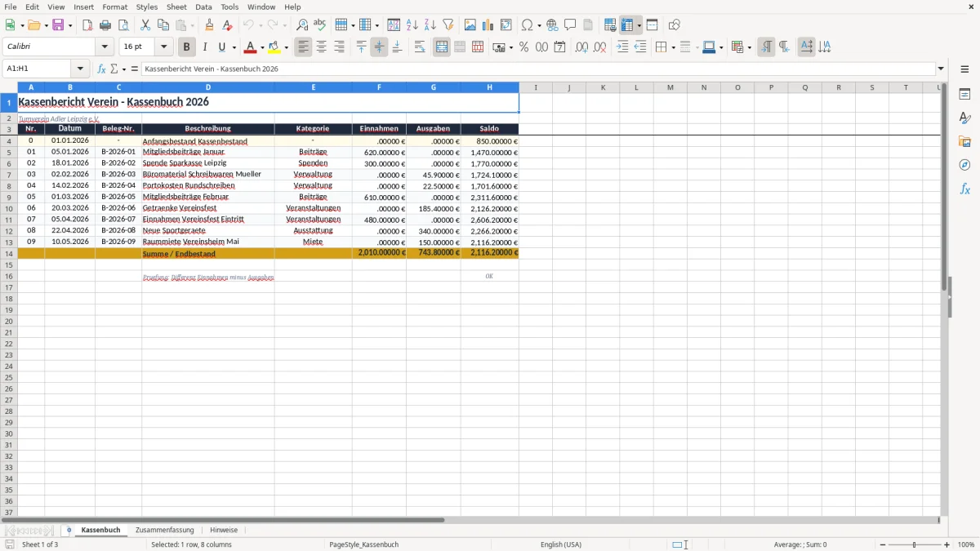Click English (USA) language in status bar
Screen dimensions: 980x551
pyautogui.click(x=561, y=544)
